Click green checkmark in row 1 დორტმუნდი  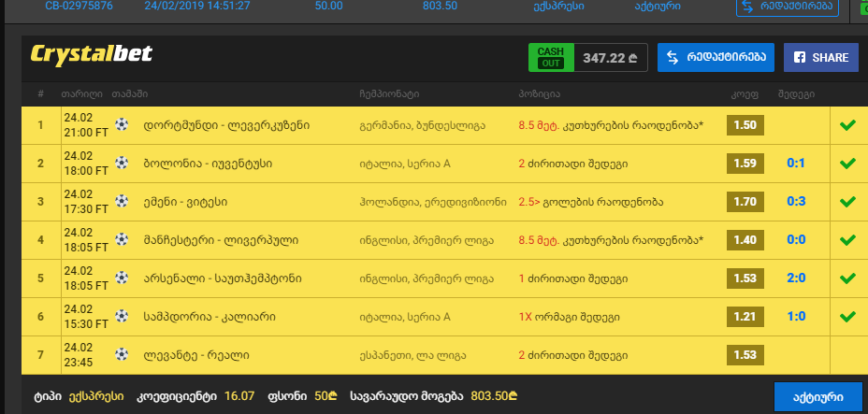pos(847,125)
